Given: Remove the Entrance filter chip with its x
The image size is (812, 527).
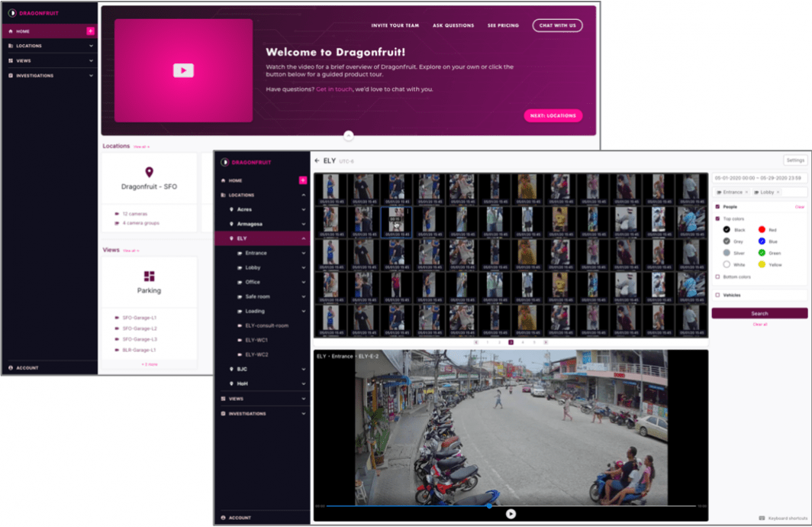Looking at the screenshot, I should tap(746, 192).
